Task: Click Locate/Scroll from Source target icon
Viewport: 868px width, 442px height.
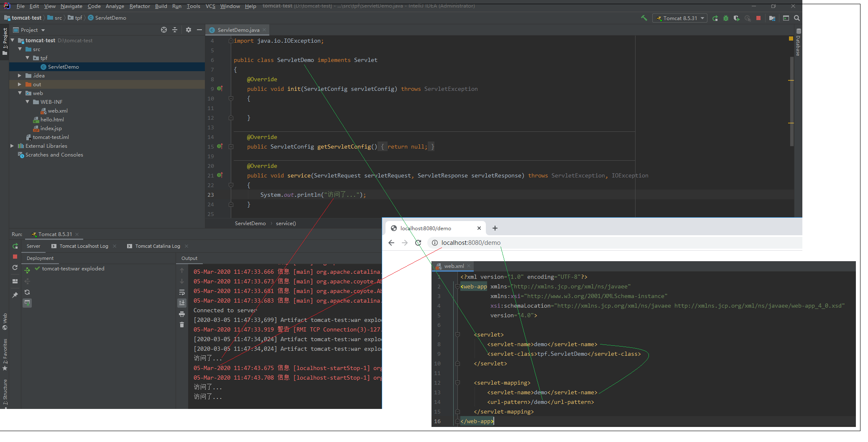Action: coord(164,30)
